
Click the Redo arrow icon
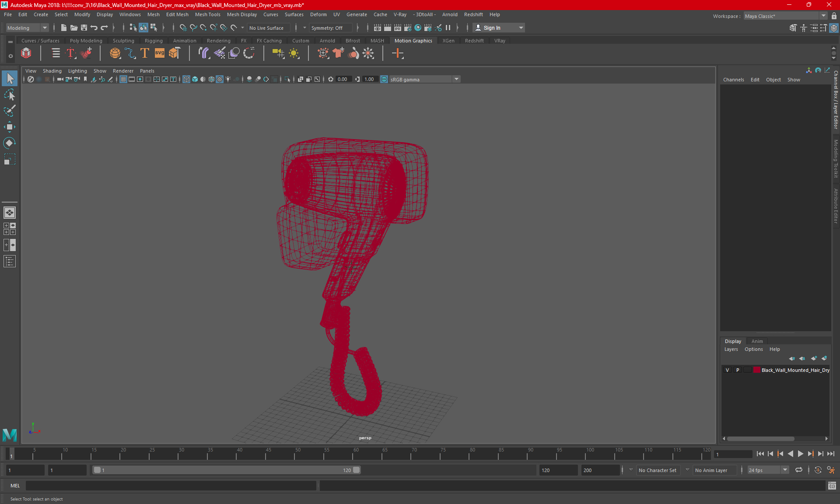pos(104,28)
